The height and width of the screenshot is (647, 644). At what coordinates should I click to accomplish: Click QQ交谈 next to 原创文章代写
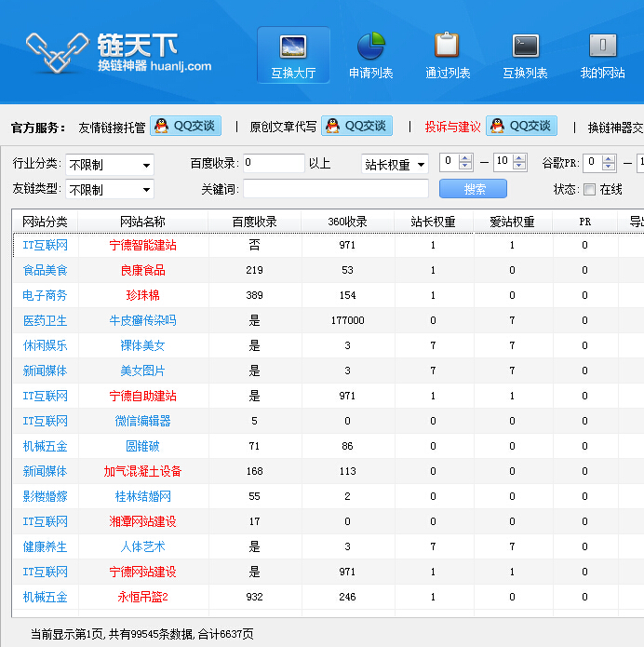(x=356, y=127)
